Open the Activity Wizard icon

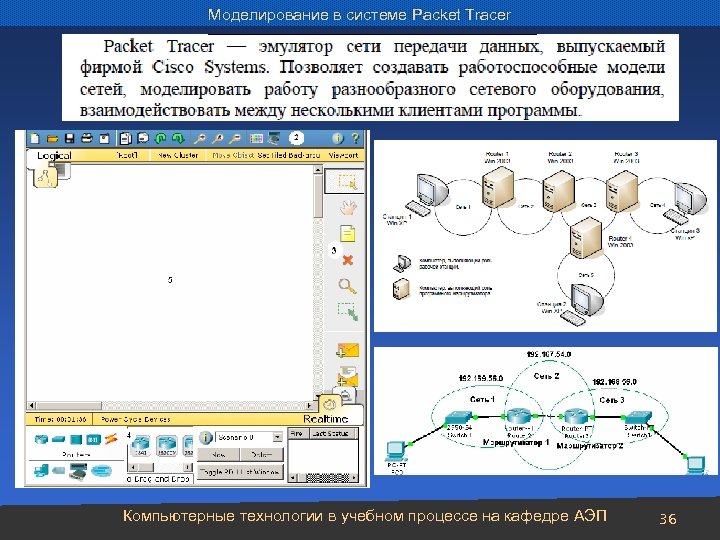104,138
